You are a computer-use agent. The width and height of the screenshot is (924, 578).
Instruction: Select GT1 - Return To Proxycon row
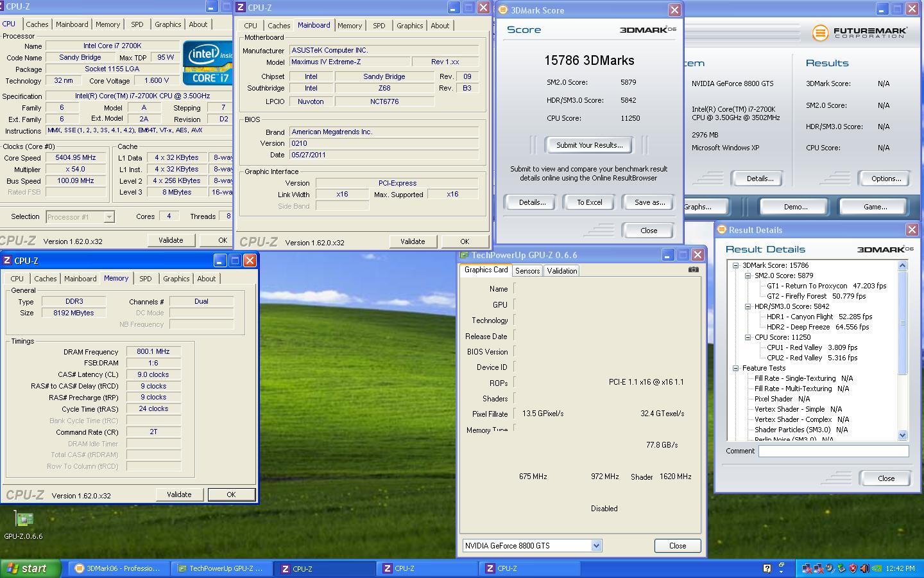[826, 286]
